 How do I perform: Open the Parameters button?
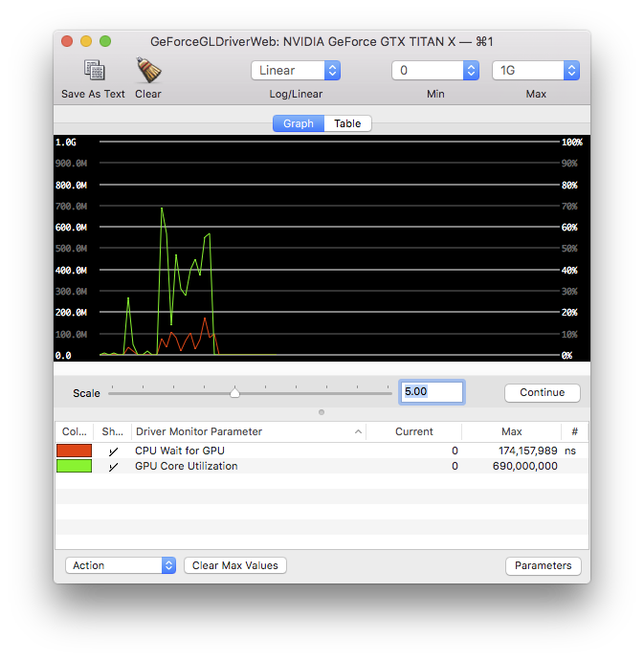(543, 565)
